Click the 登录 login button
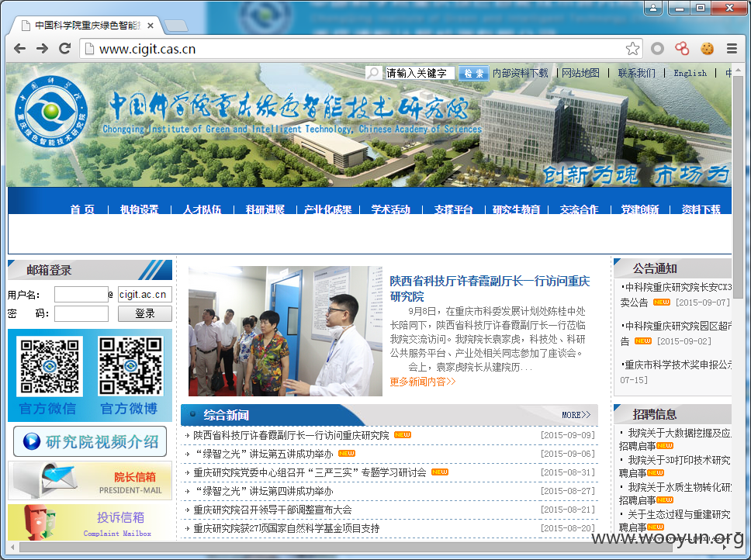Image resolution: width=751 pixels, height=560 pixels. tap(144, 313)
